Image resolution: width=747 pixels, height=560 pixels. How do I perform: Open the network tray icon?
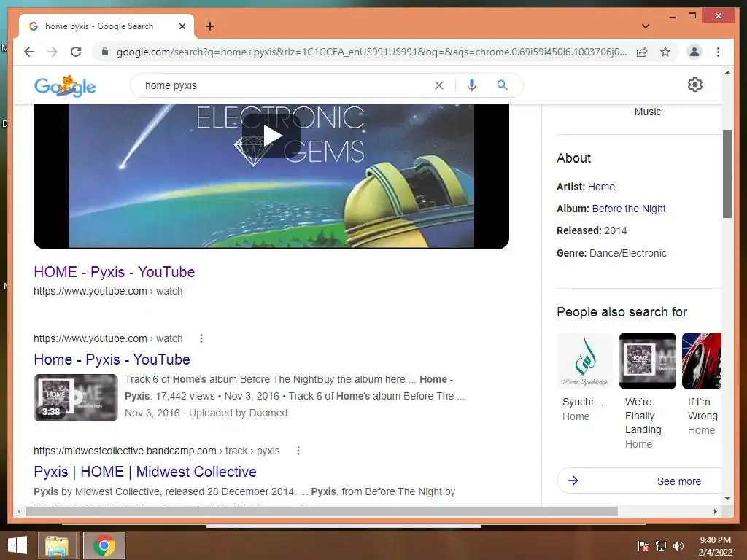(x=661, y=546)
